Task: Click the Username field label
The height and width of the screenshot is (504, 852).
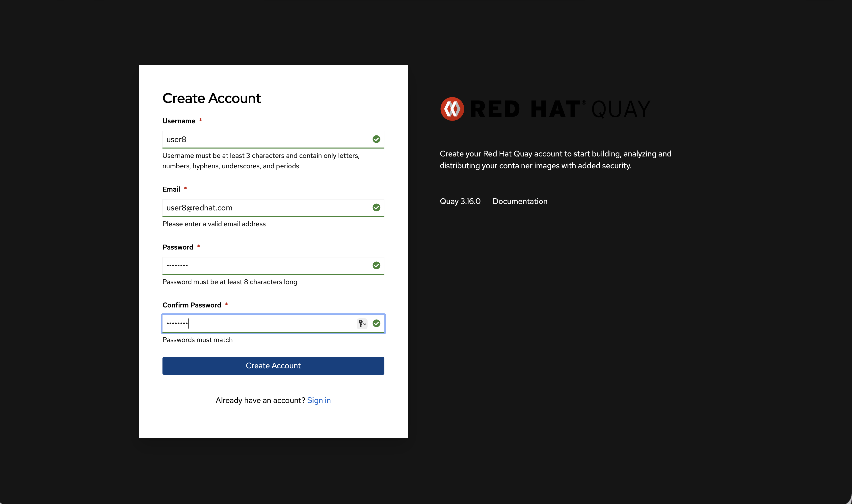Action: point(179,121)
